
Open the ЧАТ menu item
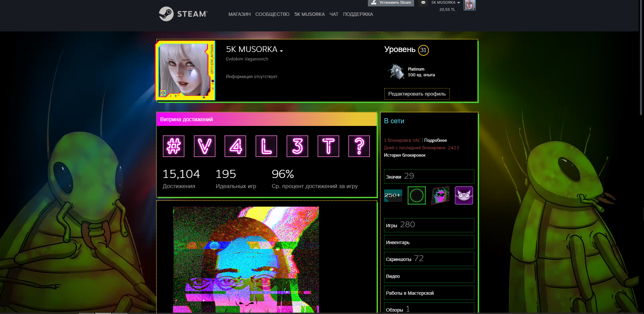point(334,14)
